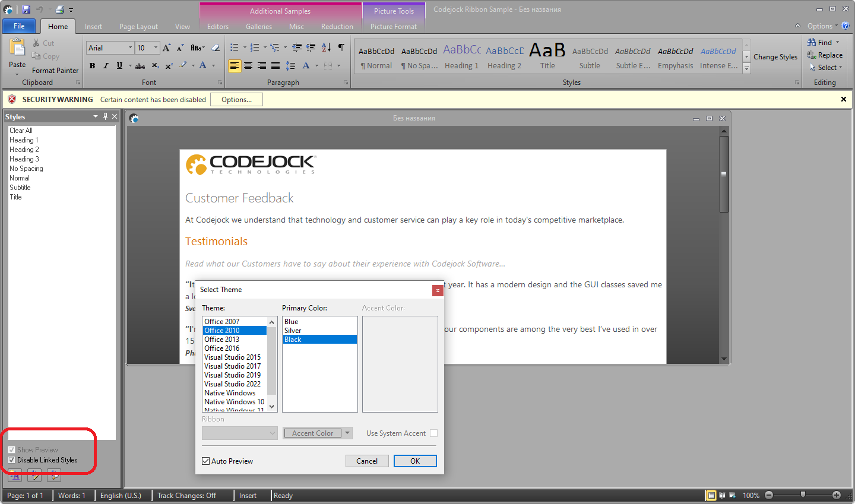Toggle Disable Linked Styles checkbox
This screenshot has height=504, width=855.
12,460
